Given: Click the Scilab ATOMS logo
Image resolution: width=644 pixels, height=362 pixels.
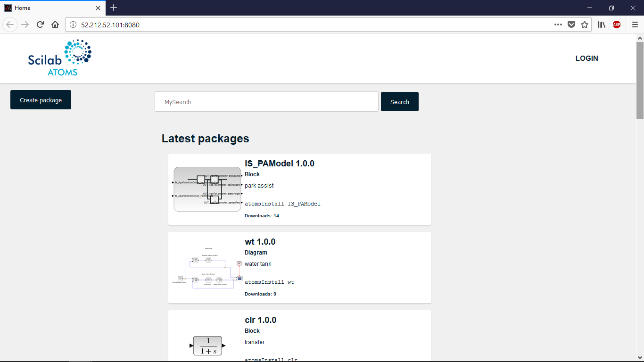Looking at the screenshot, I should point(59,58).
